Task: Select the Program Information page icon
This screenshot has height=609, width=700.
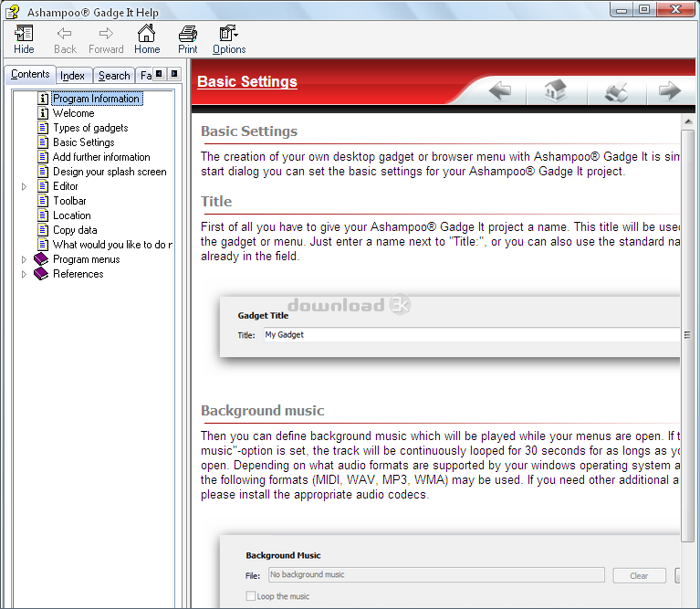Action: 43,99
